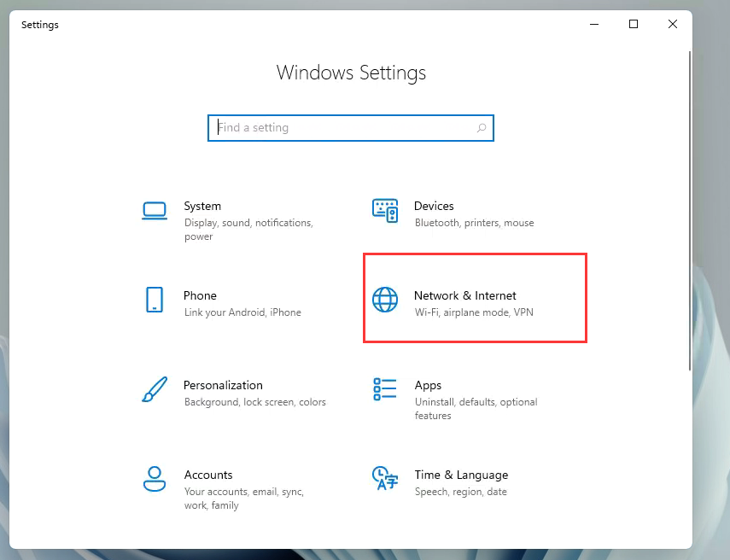The height and width of the screenshot is (560, 730).
Task: Click the System display icon
Action: tap(155, 210)
